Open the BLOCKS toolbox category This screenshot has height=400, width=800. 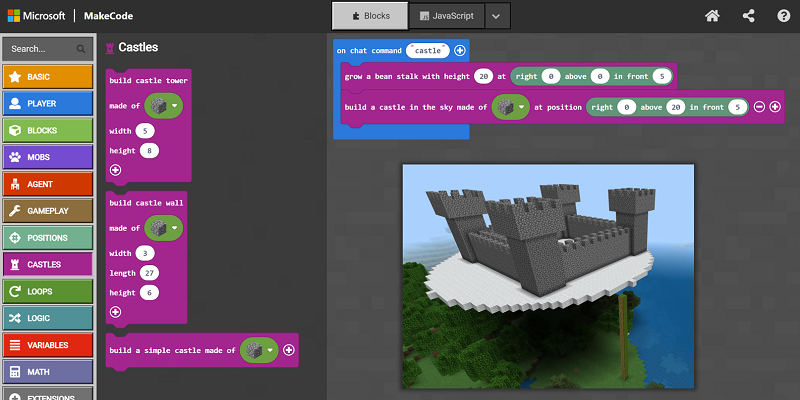coord(48,130)
